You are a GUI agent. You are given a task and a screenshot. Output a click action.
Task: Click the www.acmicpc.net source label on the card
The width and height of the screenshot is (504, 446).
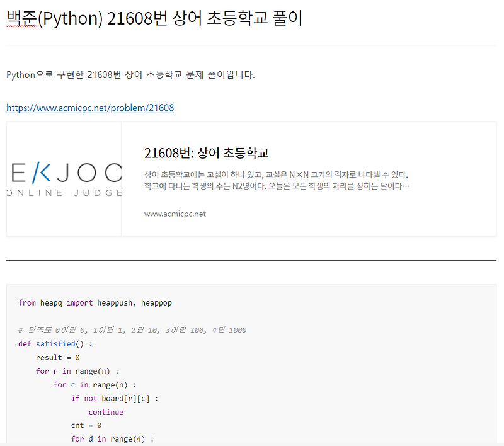click(175, 214)
